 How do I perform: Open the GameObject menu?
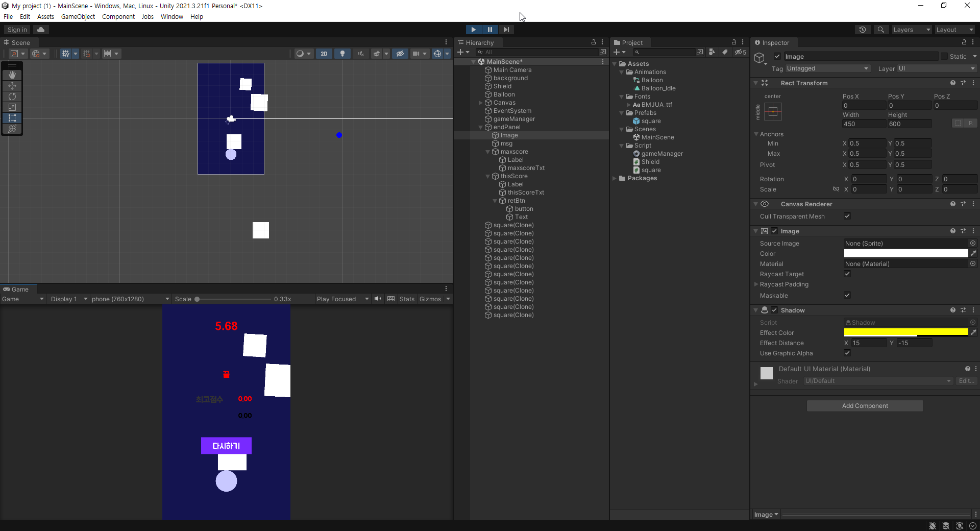pos(78,17)
